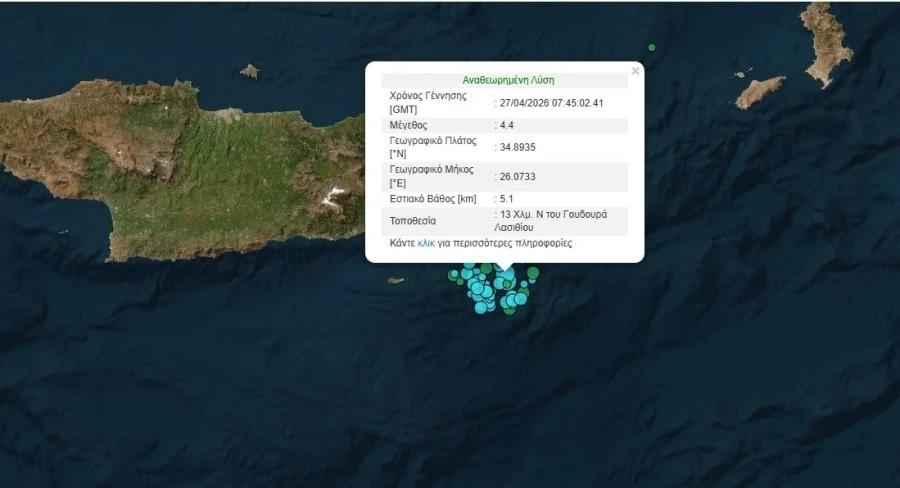Close the earthquake info popup

click(635, 71)
